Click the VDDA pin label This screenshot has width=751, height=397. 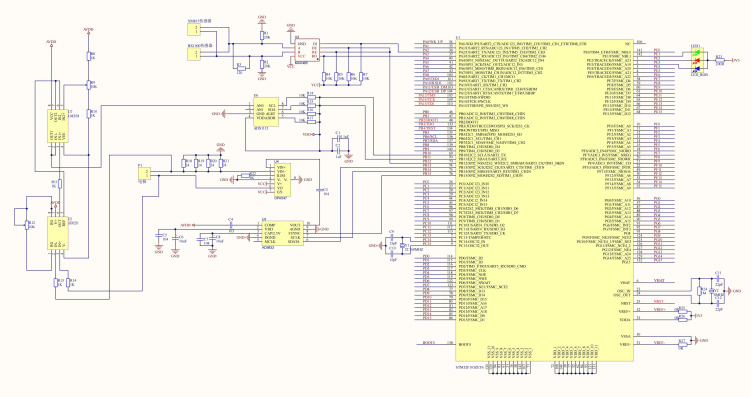point(626,319)
